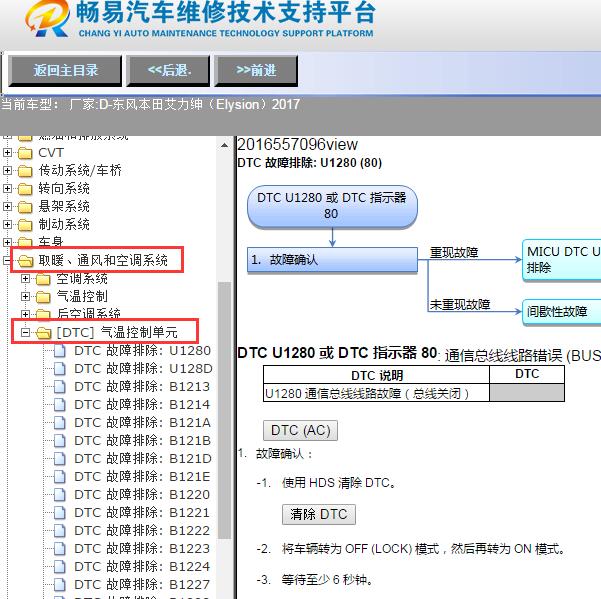Click the 转向系统 folder icon
601x599 pixels.
(x=25, y=189)
